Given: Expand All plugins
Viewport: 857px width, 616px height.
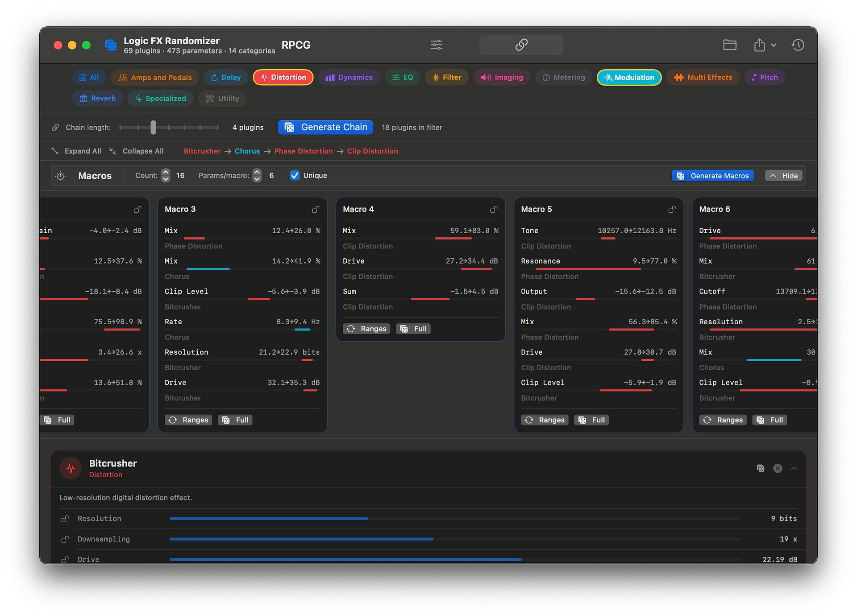Looking at the screenshot, I should pyautogui.click(x=76, y=151).
